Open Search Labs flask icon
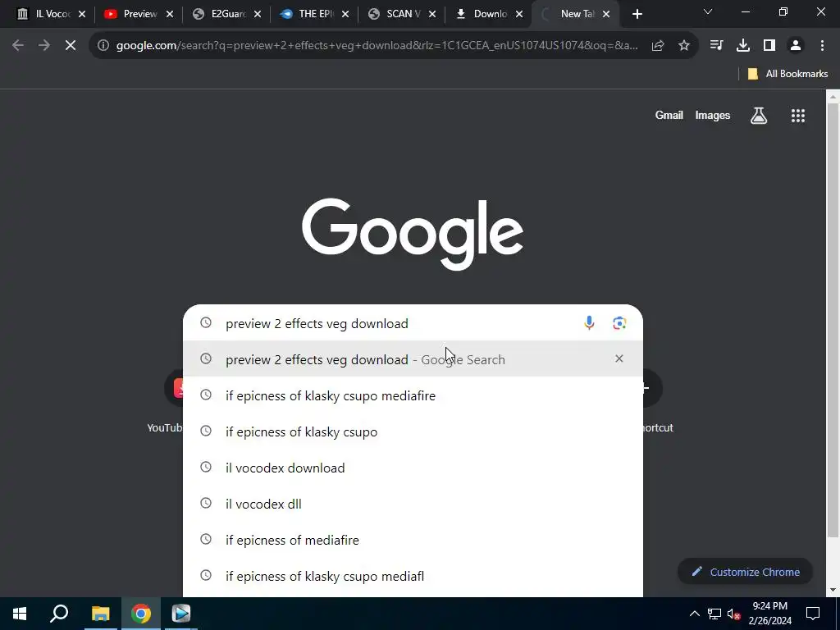 (759, 115)
